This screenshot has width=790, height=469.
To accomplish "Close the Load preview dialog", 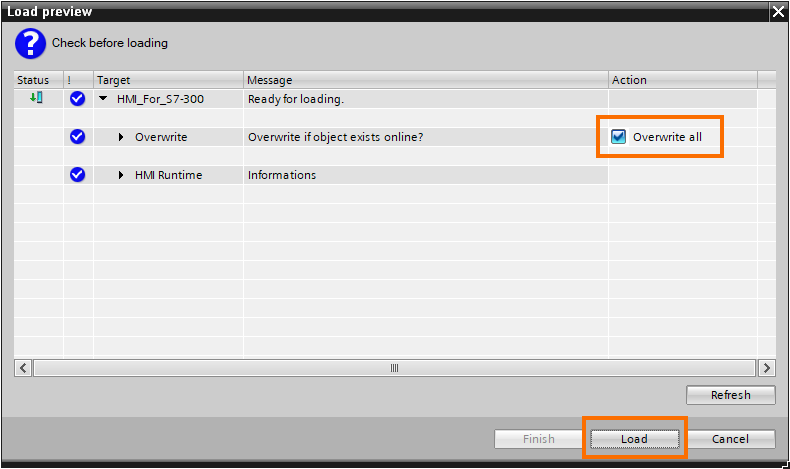I will click(778, 12).
